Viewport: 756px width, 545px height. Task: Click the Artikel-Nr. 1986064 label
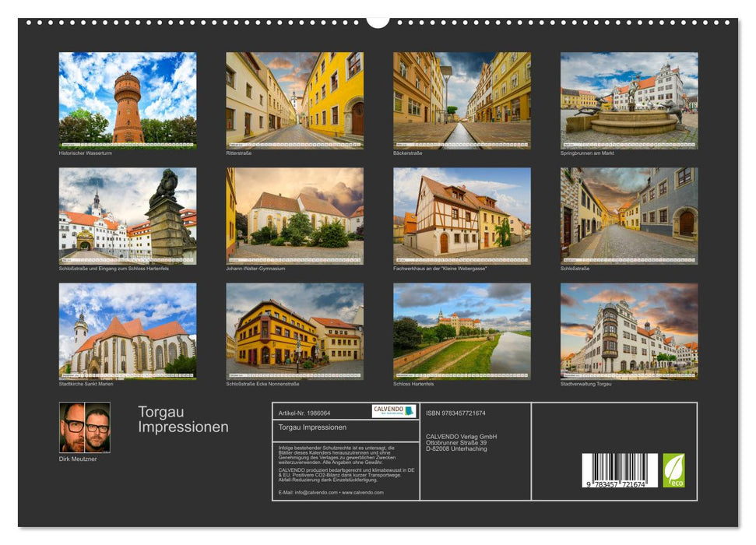(x=305, y=413)
